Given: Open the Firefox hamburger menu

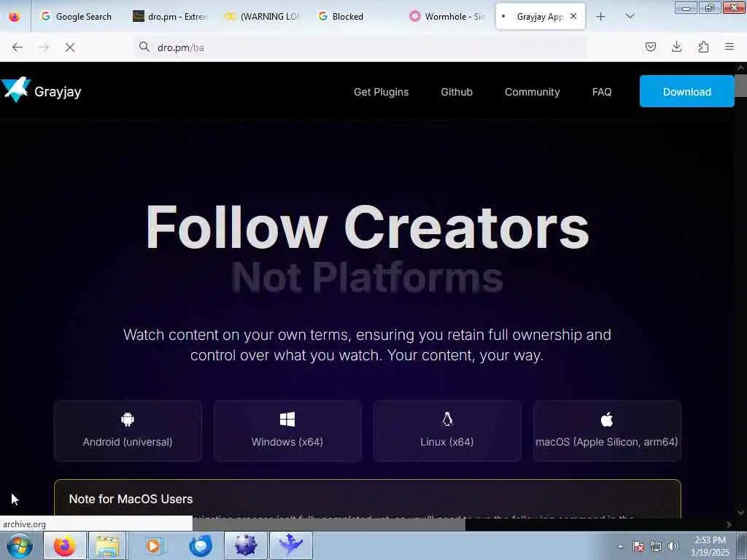Looking at the screenshot, I should point(729,47).
